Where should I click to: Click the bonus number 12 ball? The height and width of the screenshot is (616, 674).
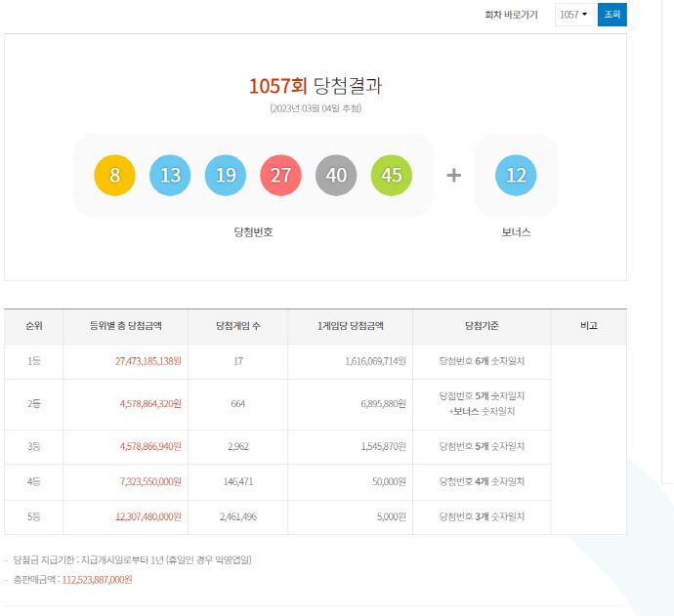click(x=516, y=176)
